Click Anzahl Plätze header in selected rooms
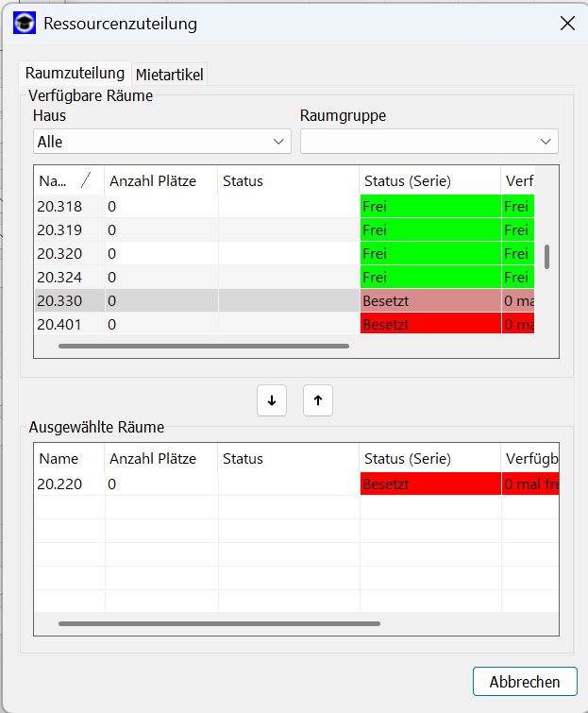Viewport: 588px width, 713px height. 153,458
